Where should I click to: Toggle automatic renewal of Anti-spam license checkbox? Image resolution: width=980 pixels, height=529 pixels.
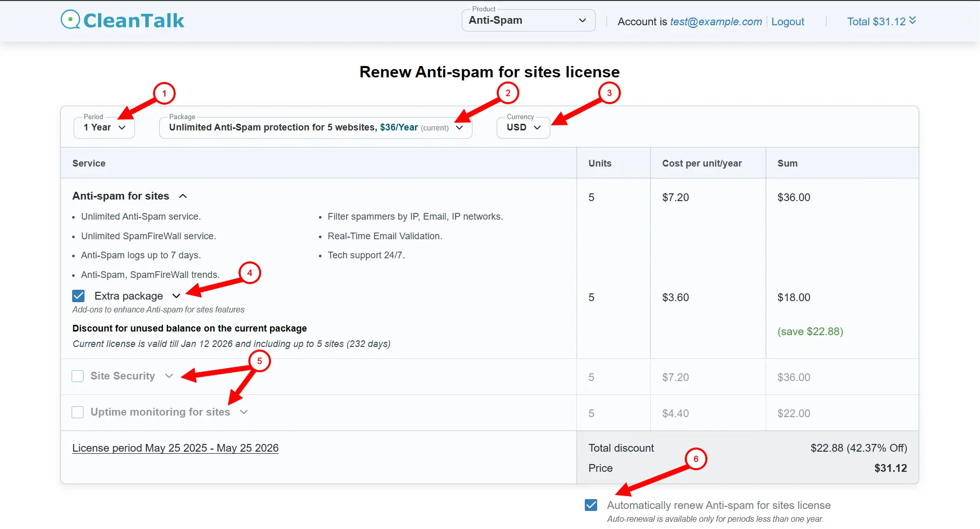[x=591, y=505]
